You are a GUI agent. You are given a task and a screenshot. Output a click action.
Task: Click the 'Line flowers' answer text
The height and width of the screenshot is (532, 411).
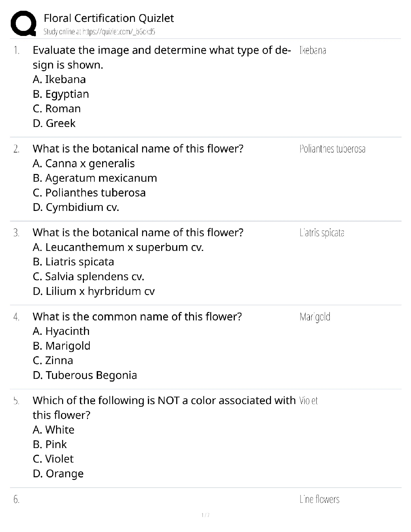tap(319, 499)
